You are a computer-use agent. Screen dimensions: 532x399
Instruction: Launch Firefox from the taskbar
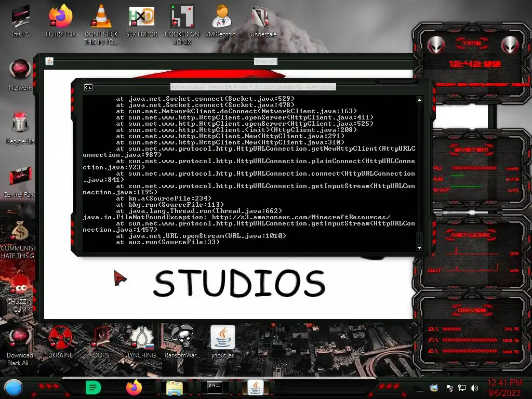[x=134, y=388]
